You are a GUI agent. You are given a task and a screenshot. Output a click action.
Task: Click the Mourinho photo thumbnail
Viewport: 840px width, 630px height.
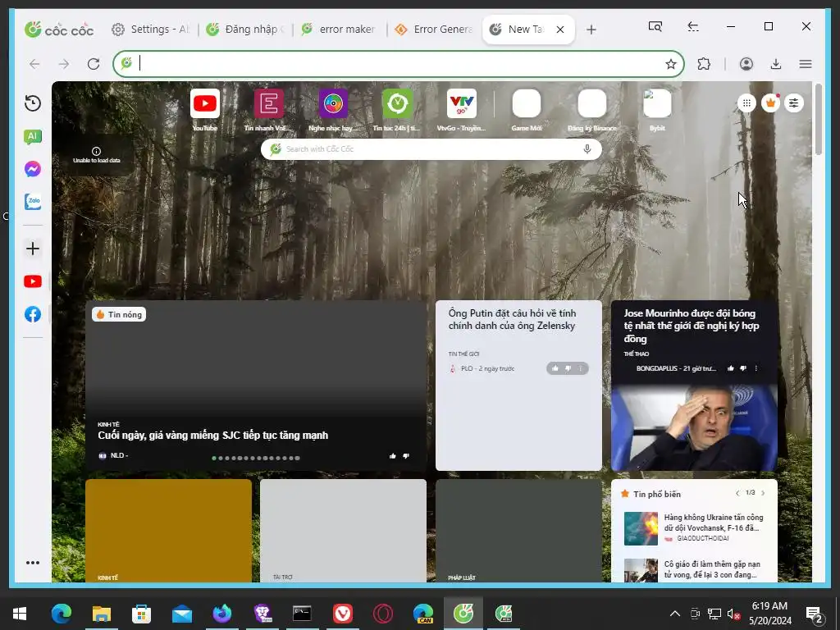pyautogui.click(x=694, y=428)
